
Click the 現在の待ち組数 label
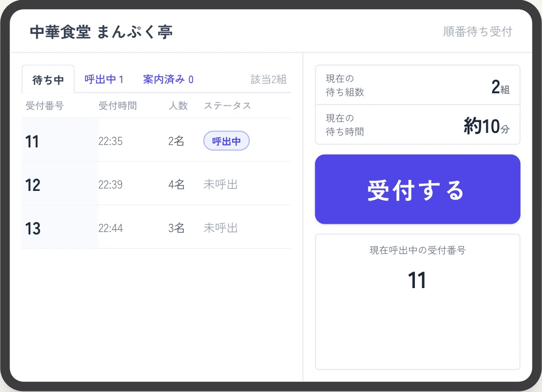345,86
